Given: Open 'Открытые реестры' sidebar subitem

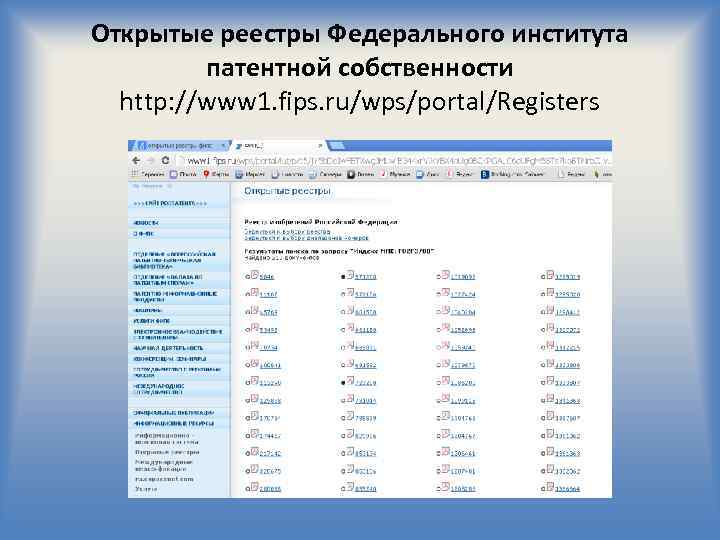Looking at the screenshot, I should [x=167, y=452].
